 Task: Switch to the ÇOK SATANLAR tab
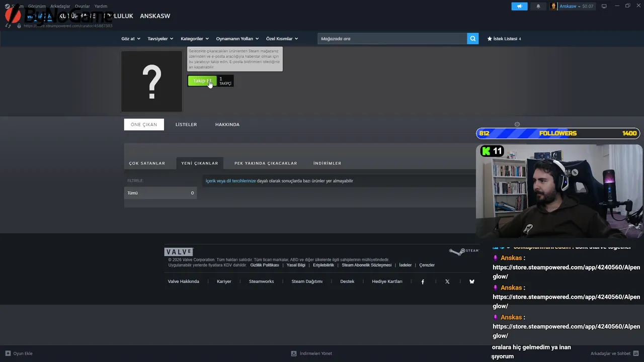point(147,163)
